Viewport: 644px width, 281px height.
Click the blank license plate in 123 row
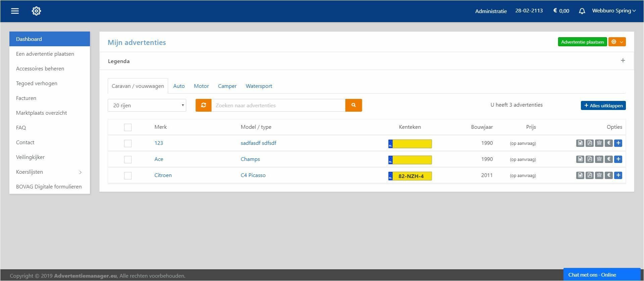point(410,144)
